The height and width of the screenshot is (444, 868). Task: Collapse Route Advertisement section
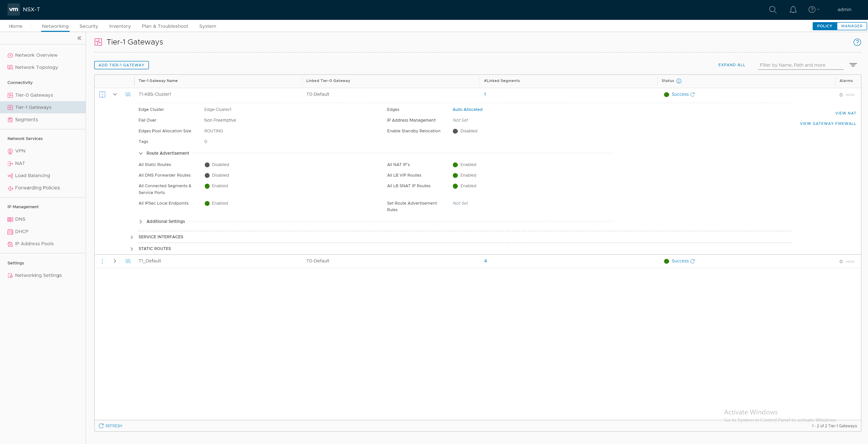point(141,154)
